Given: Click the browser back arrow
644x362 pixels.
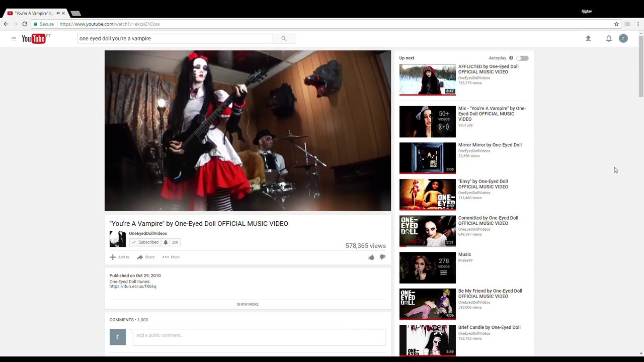Looking at the screenshot, I should (6, 24).
